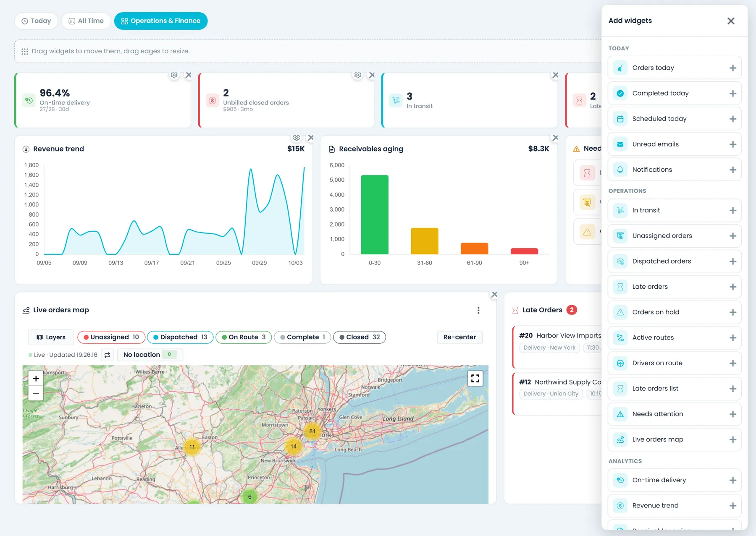Screen dimensions: 756x536
Task: Toggle the Closed status filter
Action: coord(360,337)
